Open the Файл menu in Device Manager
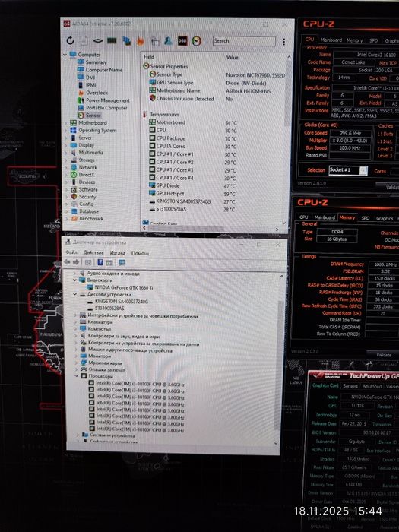 pos(71,252)
